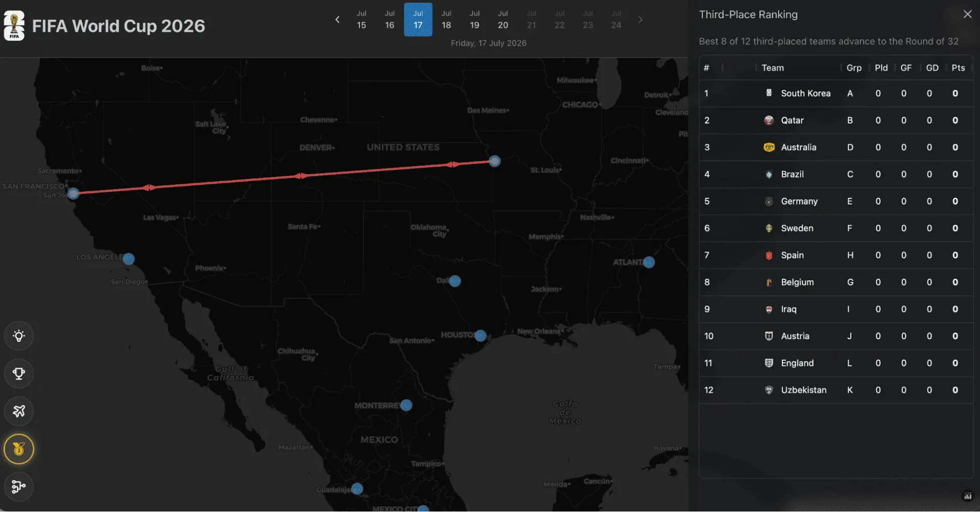Click the "Belgium" team name
Image resolution: width=980 pixels, height=512 pixels.
tap(797, 282)
